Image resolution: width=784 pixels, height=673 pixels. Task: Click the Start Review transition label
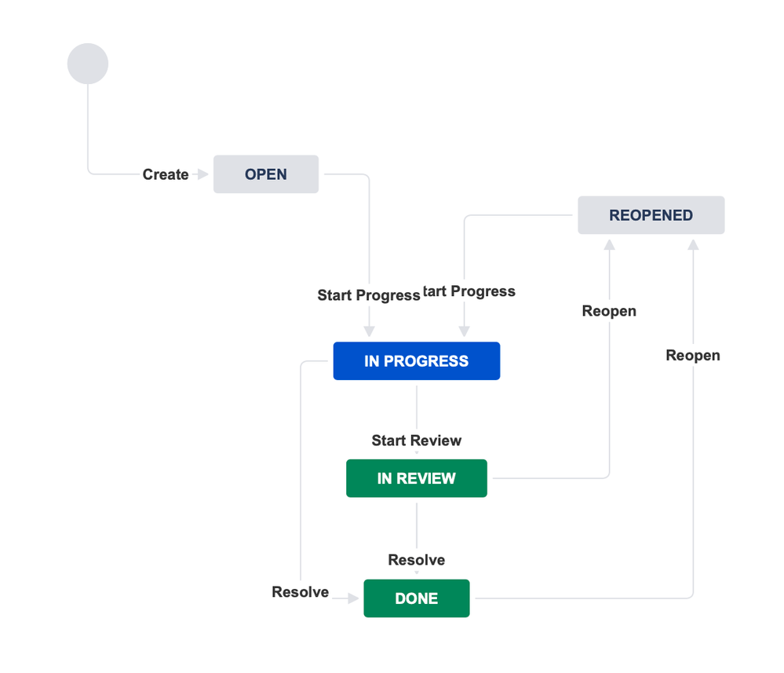coord(417,441)
